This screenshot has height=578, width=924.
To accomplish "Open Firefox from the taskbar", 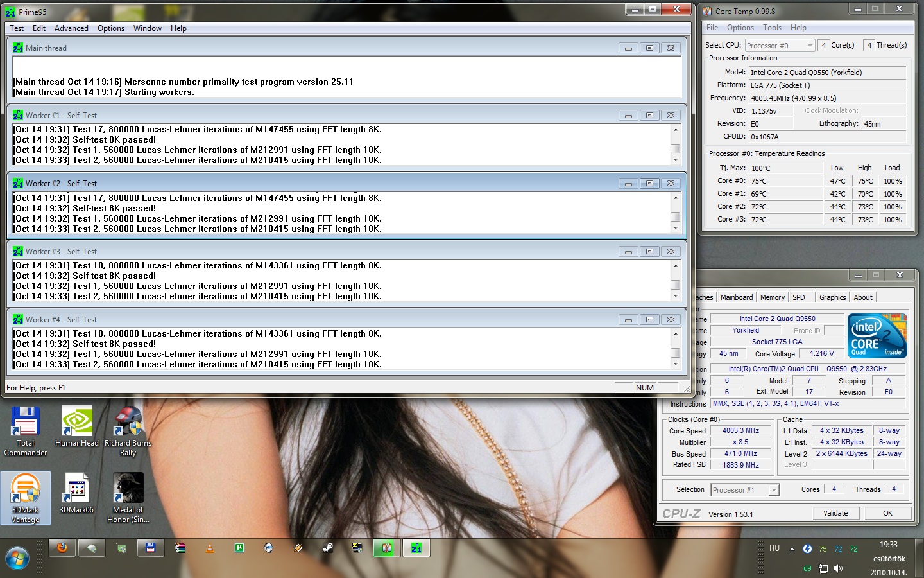I will (x=62, y=548).
